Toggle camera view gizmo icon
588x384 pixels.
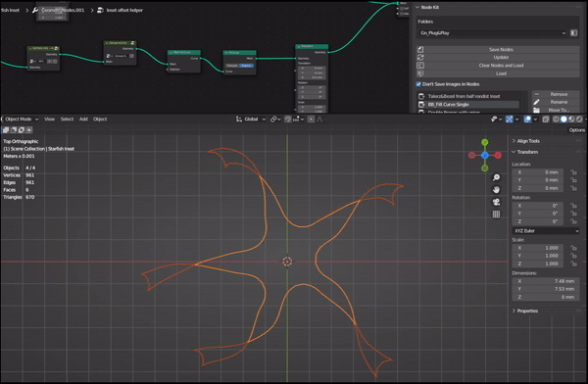tap(496, 202)
